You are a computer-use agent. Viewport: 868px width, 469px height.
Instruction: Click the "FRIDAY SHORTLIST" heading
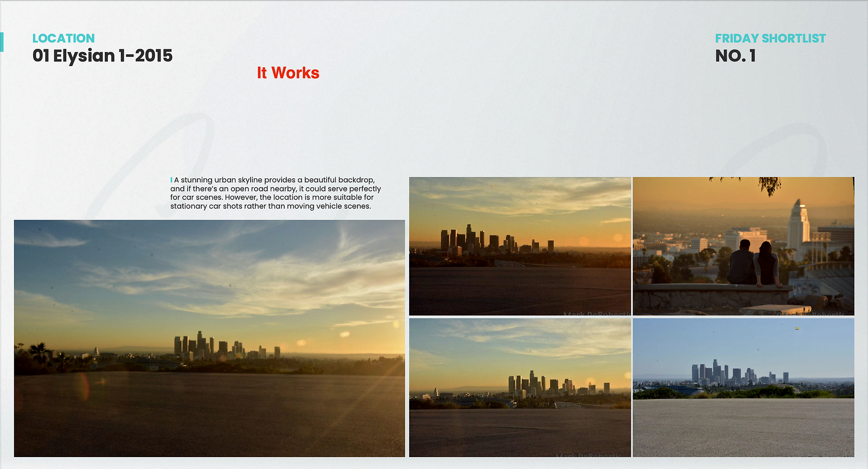770,38
